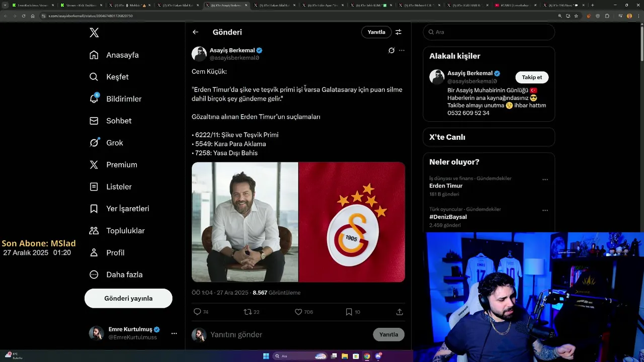
Task: Open weather widget in taskbar
Action: tap(13, 356)
